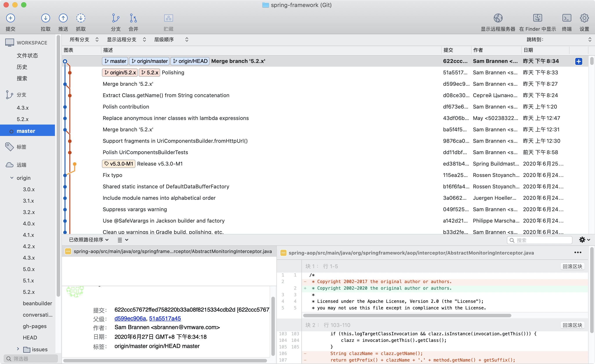Click the issues folder icon in sidebar
The height and width of the screenshot is (364, 595).
[27, 350]
